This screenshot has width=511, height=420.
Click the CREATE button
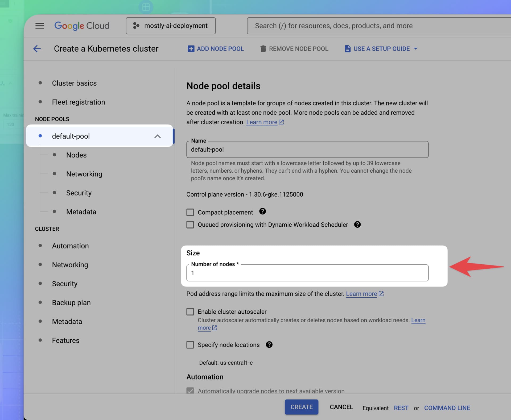pyautogui.click(x=302, y=407)
